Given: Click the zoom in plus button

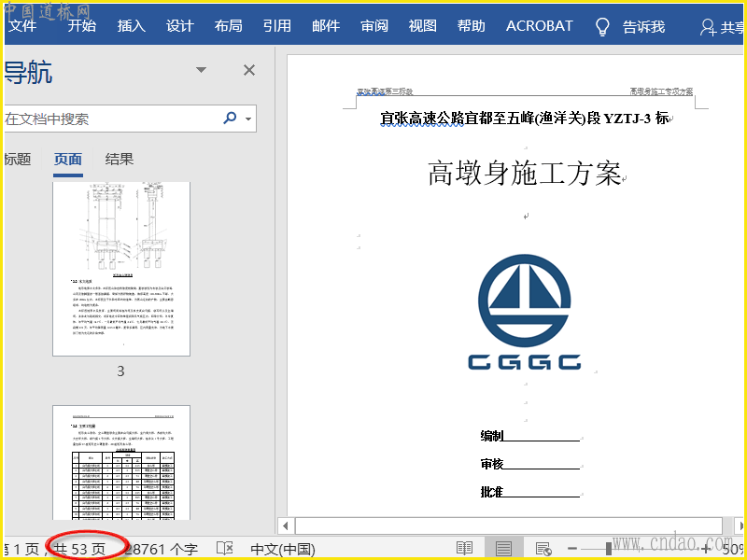Looking at the screenshot, I should pyautogui.click(x=706, y=549).
